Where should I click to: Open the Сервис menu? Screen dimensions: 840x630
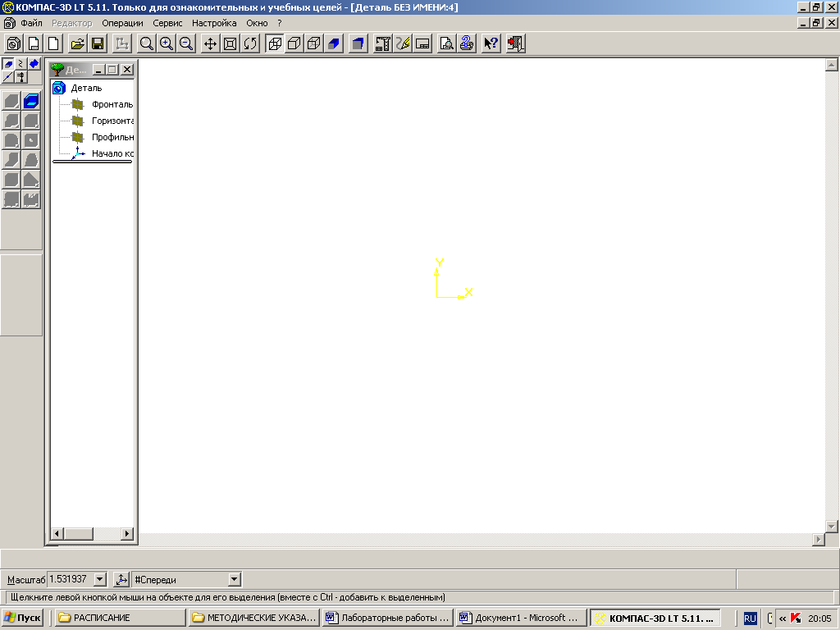point(167,23)
